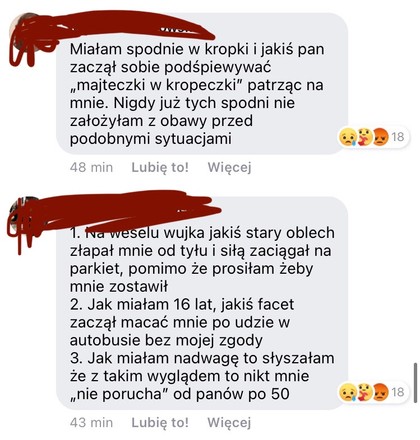The height and width of the screenshot is (440, 420).
Task: Click the spodnie w kropki comment bubble
Action: click(x=202, y=83)
